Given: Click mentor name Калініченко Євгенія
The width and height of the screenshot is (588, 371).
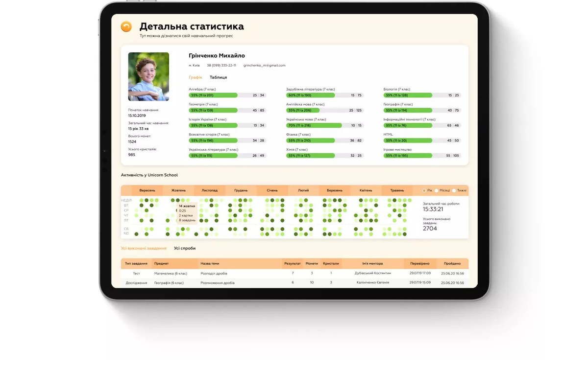Looking at the screenshot, I should [x=372, y=282].
